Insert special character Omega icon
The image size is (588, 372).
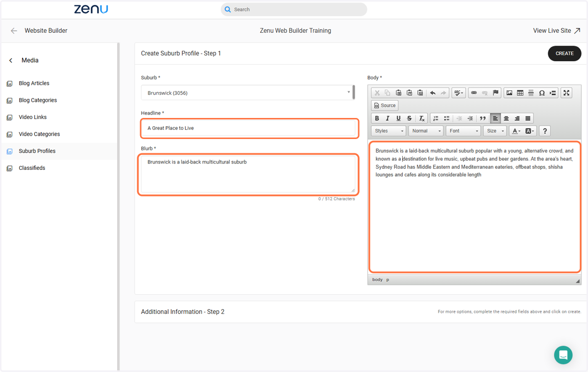click(x=541, y=93)
